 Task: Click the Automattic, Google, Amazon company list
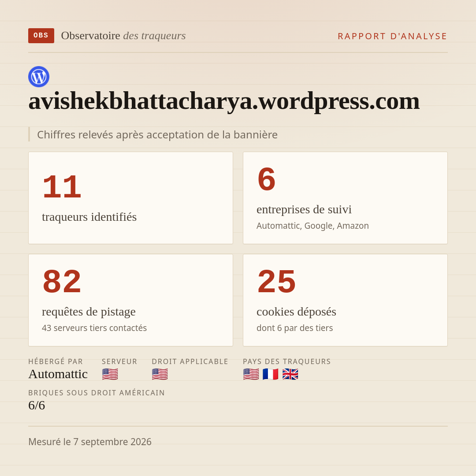pos(312,226)
